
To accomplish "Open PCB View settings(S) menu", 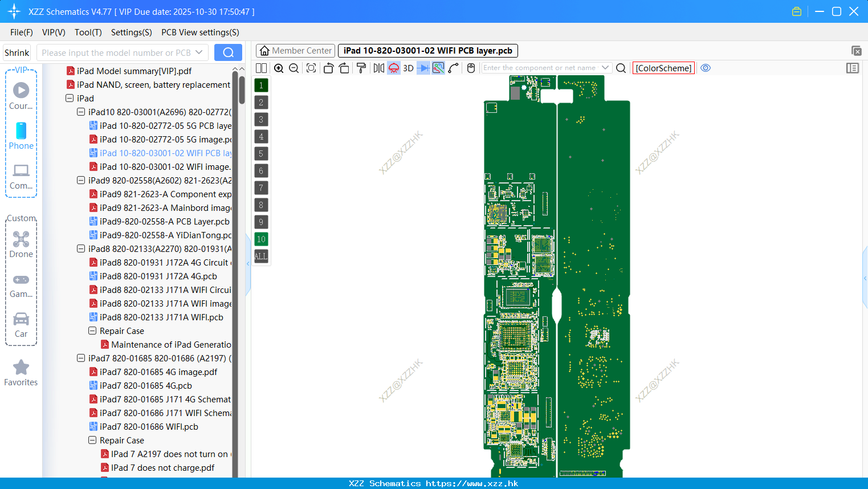I will [200, 32].
